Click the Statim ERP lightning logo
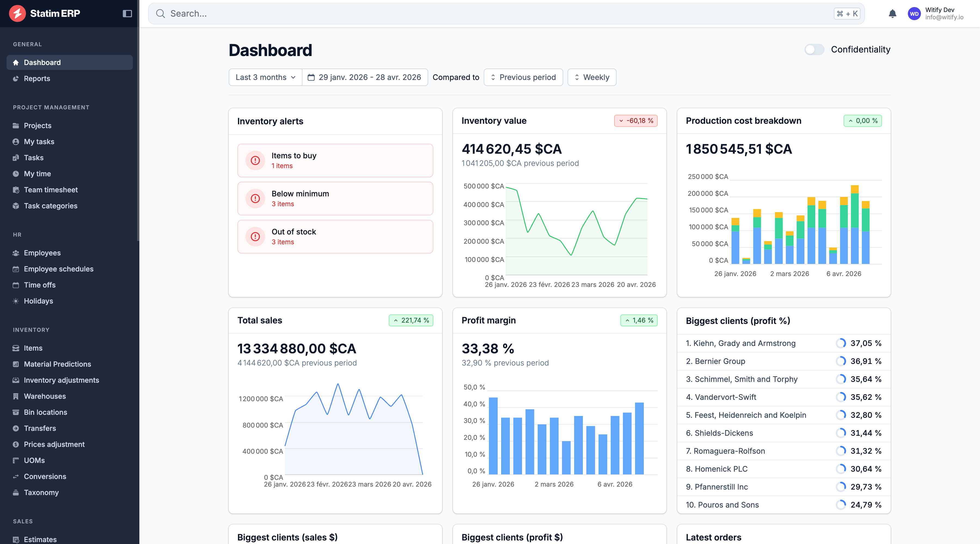The width and height of the screenshot is (980, 544). [17, 13]
